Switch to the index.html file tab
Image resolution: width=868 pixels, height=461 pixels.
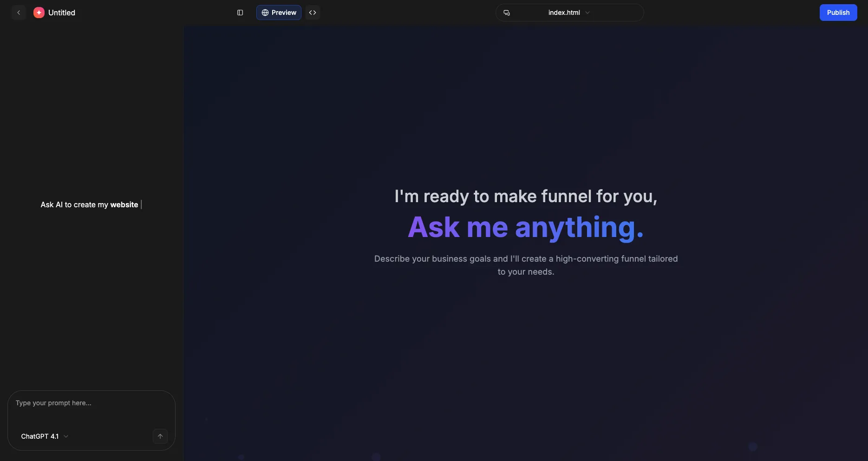pos(564,13)
